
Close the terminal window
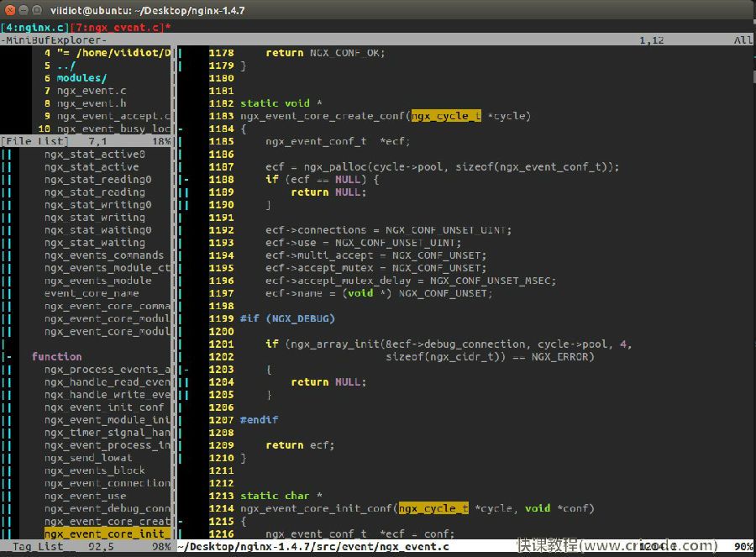[10, 9]
